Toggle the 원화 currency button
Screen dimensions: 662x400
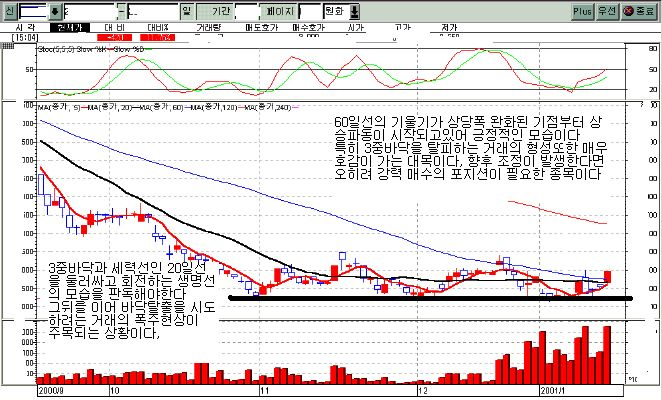point(334,12)
